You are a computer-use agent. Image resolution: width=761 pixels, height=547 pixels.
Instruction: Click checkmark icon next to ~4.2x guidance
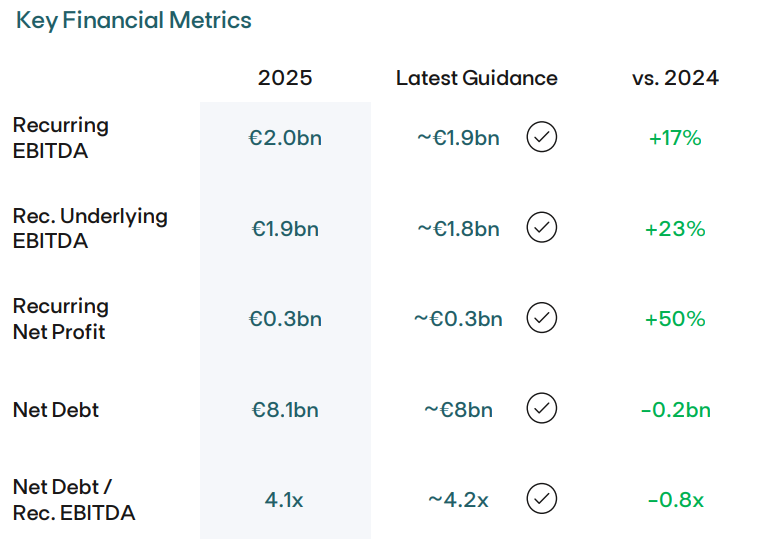[x=541, y=498]
